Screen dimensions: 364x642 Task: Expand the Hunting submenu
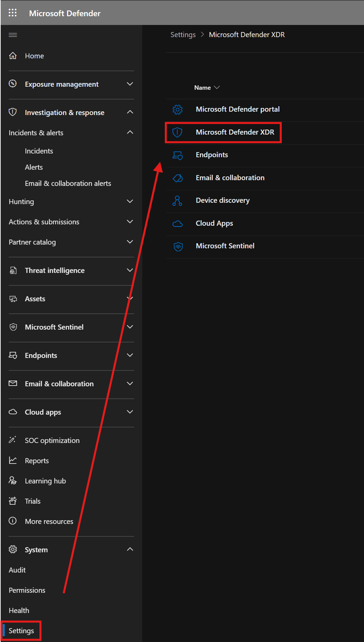[130, 201]
